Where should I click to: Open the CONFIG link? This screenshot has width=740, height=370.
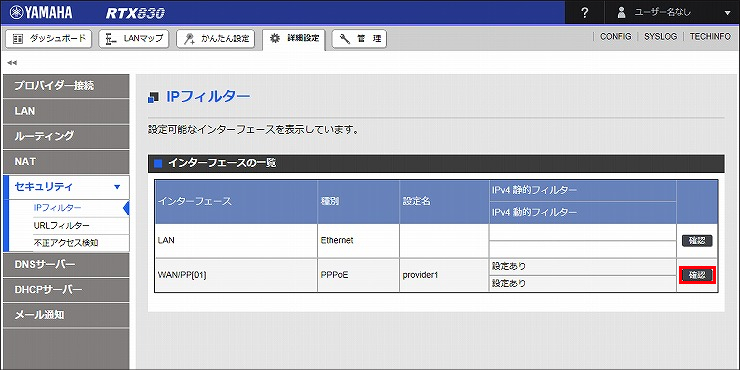[x=615, y=36]
